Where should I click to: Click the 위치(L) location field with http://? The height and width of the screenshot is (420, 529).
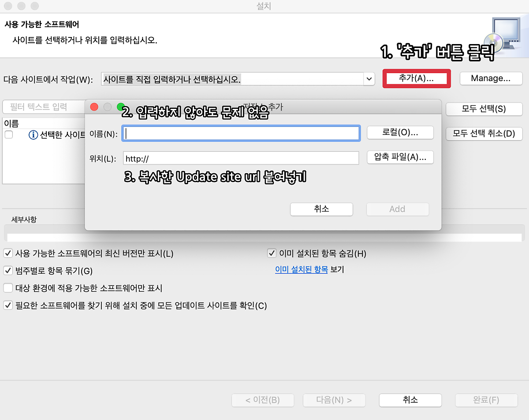[241, 158]
